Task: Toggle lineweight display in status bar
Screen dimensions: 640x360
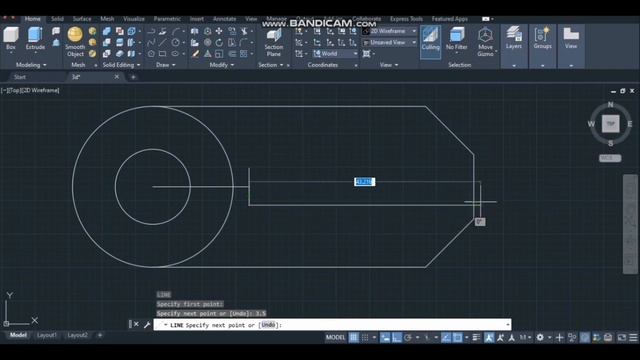Action: click(476, 338)
